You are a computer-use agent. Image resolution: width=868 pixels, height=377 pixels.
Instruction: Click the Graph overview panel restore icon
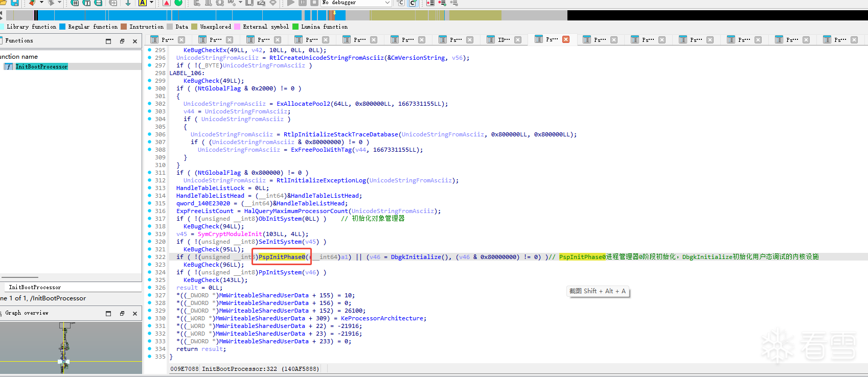[122, 313]
